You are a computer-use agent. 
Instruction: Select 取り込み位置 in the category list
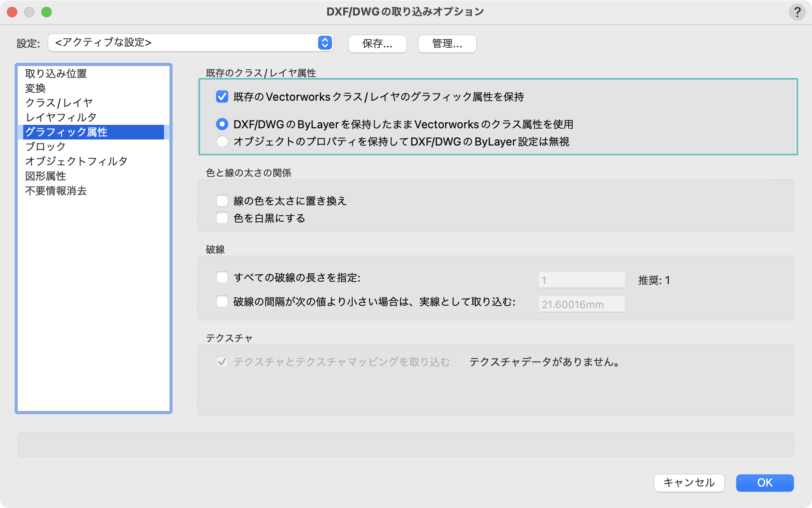[x=93, y=74]
